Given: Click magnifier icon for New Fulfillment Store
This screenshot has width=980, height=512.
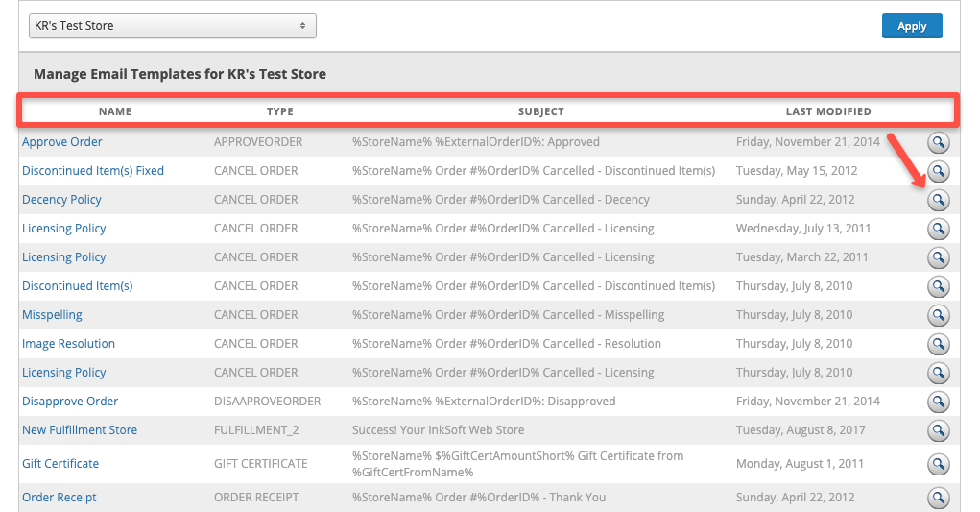Looking at the screenshot, I should pyautogui.click(x=938, y=431).
